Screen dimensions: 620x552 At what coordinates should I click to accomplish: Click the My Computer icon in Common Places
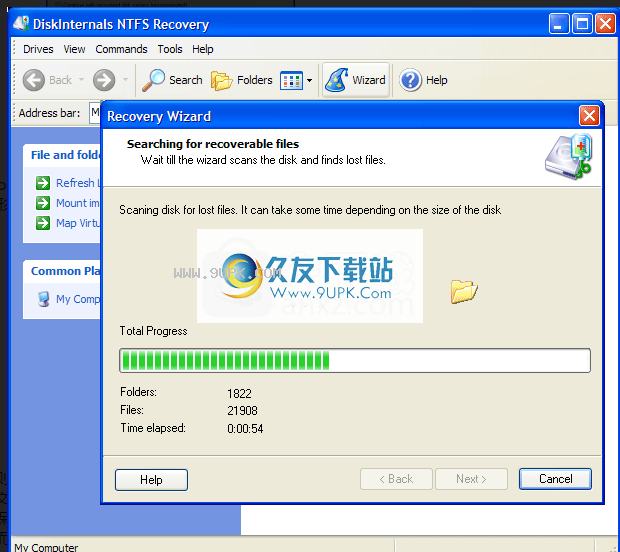click(x=43, y=299)
